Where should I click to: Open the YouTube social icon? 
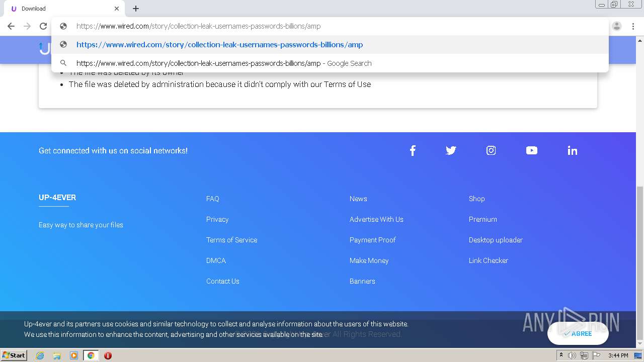[x=532, y=150]
